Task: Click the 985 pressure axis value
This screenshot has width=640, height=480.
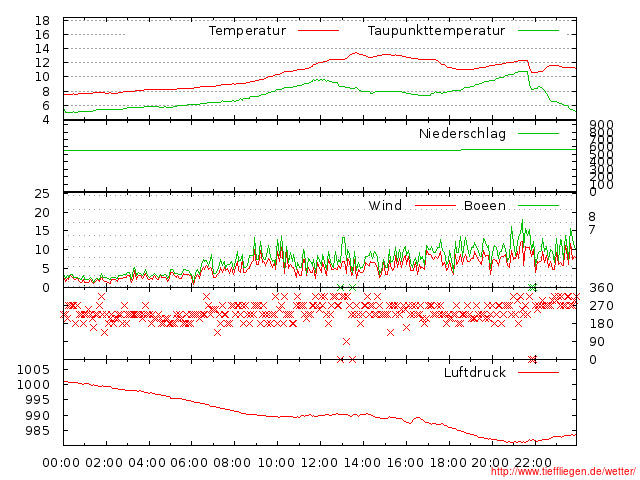Action: pyautogui.click(x=38, y=431)
